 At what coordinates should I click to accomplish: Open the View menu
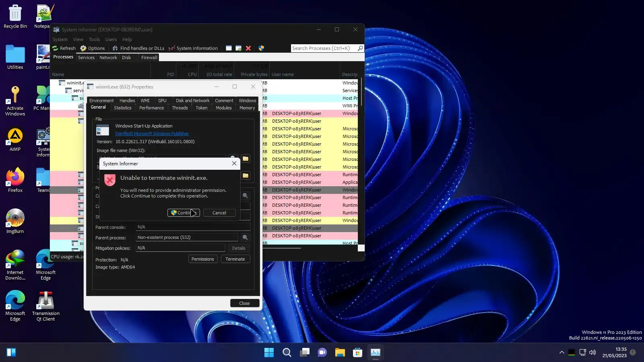click(x=78, y=39)
